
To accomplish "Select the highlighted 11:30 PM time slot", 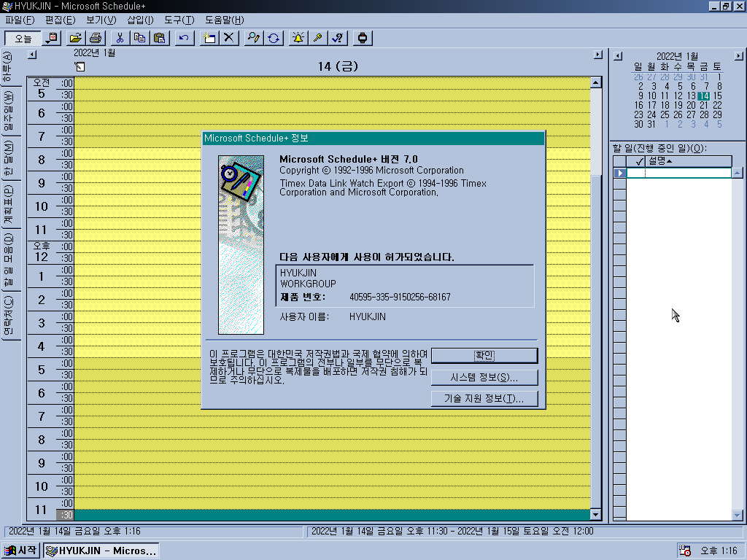I will click(332, 516).
